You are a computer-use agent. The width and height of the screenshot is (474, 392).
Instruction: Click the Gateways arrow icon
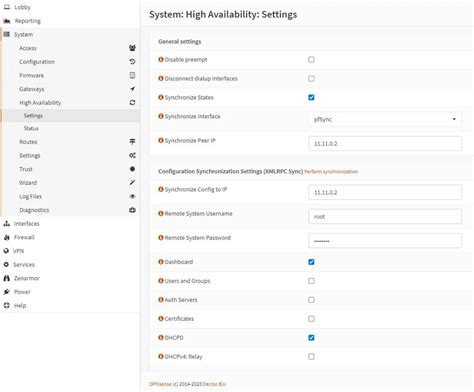pyautogui.click(x=132, y=89)
